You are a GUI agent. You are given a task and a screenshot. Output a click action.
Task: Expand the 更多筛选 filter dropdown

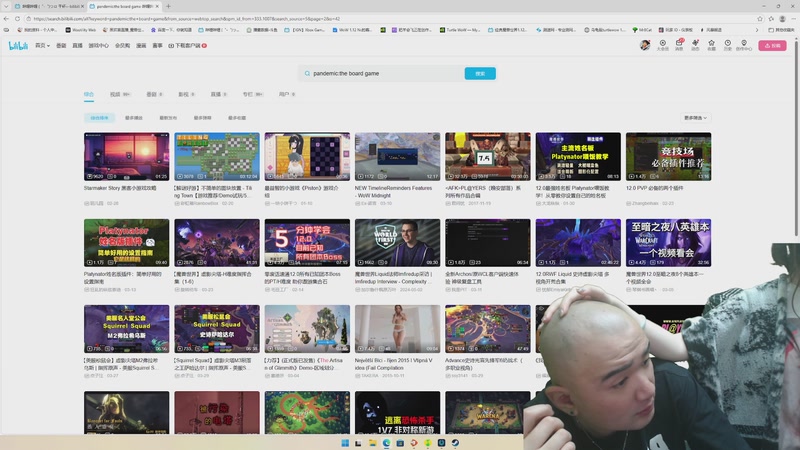pos(695,118)
